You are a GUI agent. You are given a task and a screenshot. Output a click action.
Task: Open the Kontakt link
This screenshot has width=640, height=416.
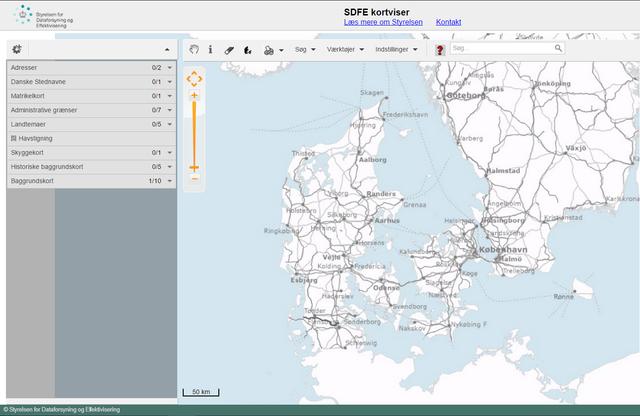(448, 21)
